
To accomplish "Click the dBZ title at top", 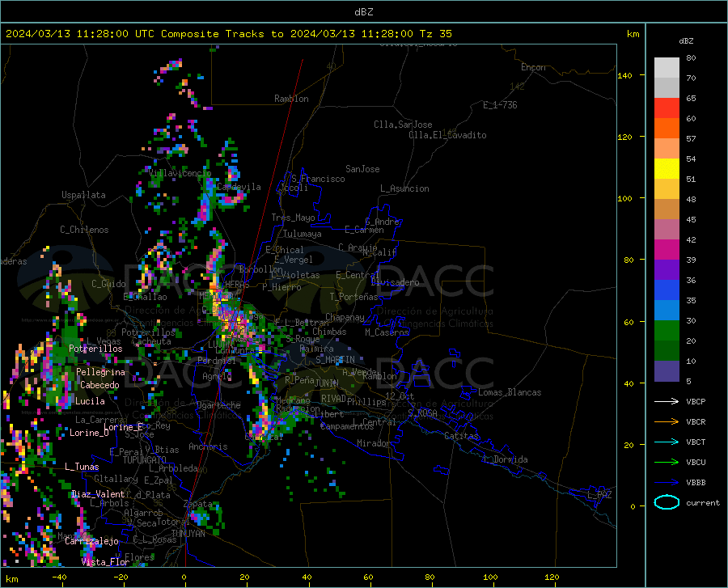I will [363, 12].
